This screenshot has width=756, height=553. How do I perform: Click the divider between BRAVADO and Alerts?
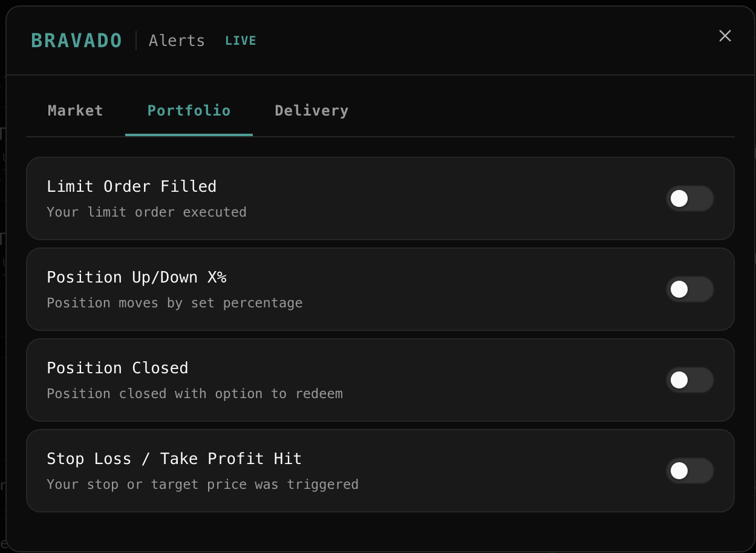[x=136, y=41]
